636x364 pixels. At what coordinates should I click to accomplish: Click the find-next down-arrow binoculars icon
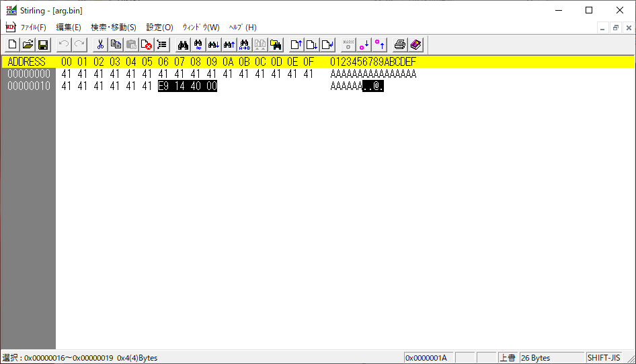(x=214, y=45)
